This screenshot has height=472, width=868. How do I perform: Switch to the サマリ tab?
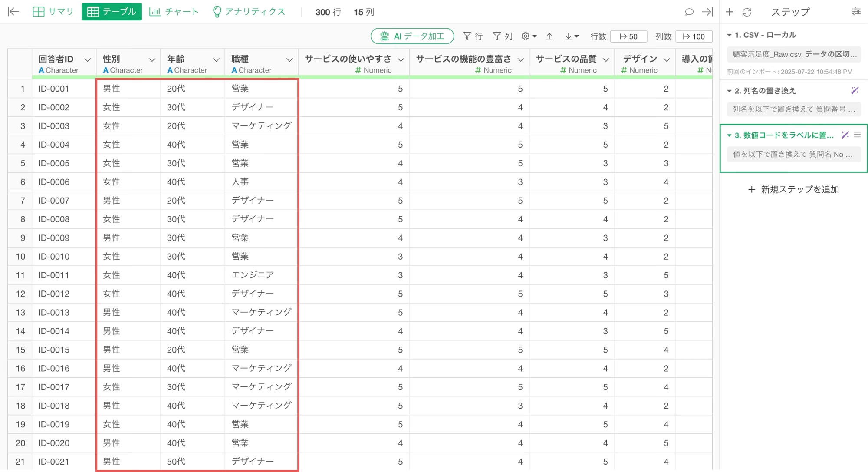tap(53, 12)
